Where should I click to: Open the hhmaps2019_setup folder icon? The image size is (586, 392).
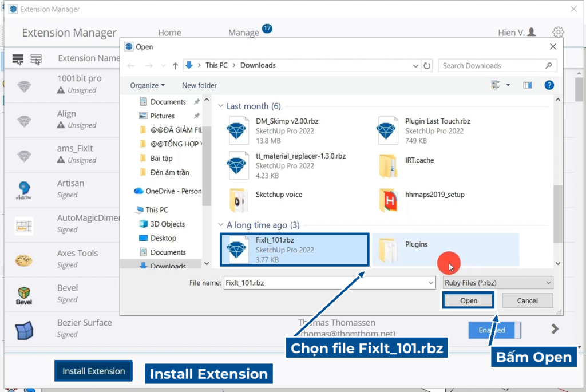coord(387,200)
